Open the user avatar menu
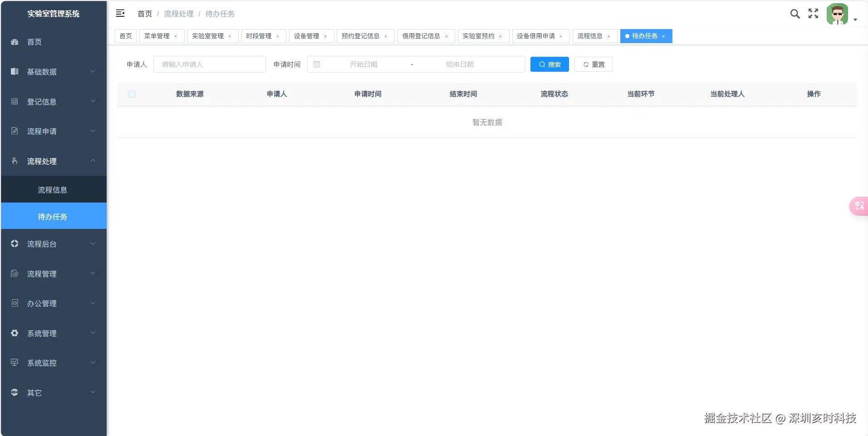The width and height of the screenshot is (868, 436). (x=837, y=14)
